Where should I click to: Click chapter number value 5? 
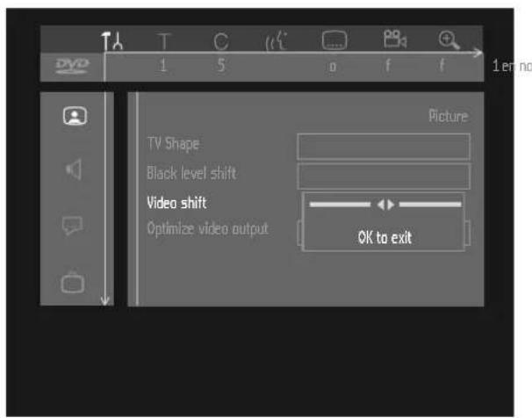click(221, 65)
